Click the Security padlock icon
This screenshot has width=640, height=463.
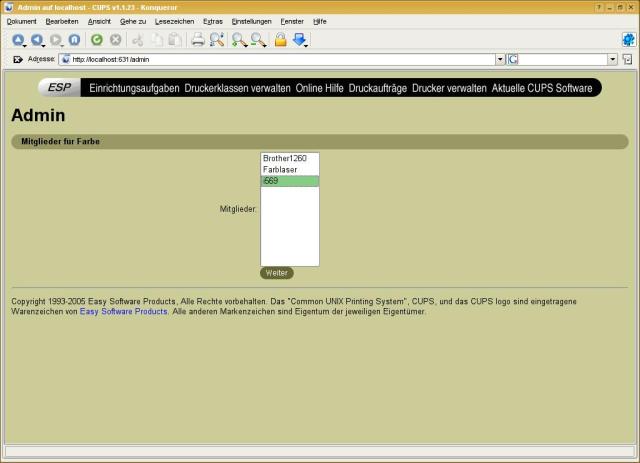pyautogui.click(x=281, y=40)
